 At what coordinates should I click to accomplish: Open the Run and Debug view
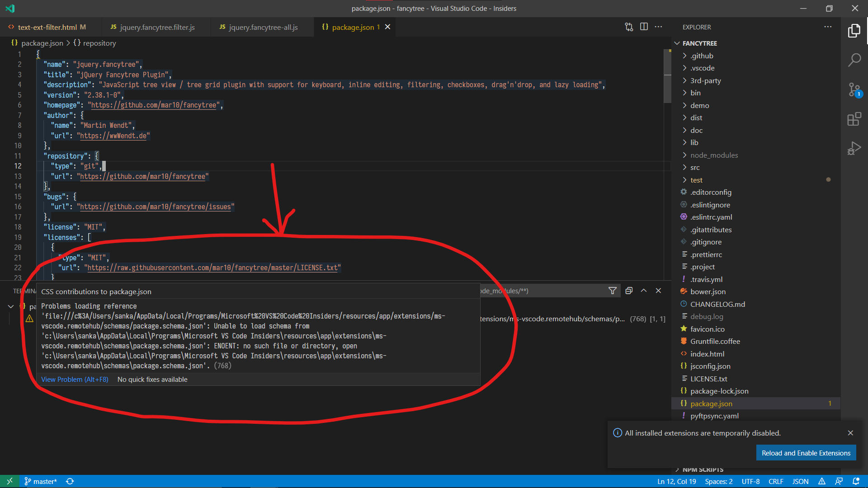coord(854,148)
